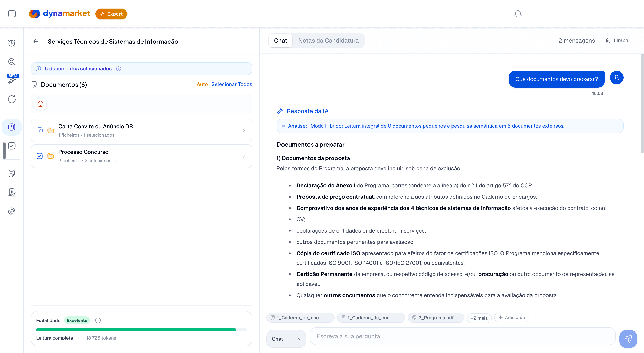Screen dimensions: 644x353
Task: Click the chat vertical scrollbar
Action: click(642, 103)
